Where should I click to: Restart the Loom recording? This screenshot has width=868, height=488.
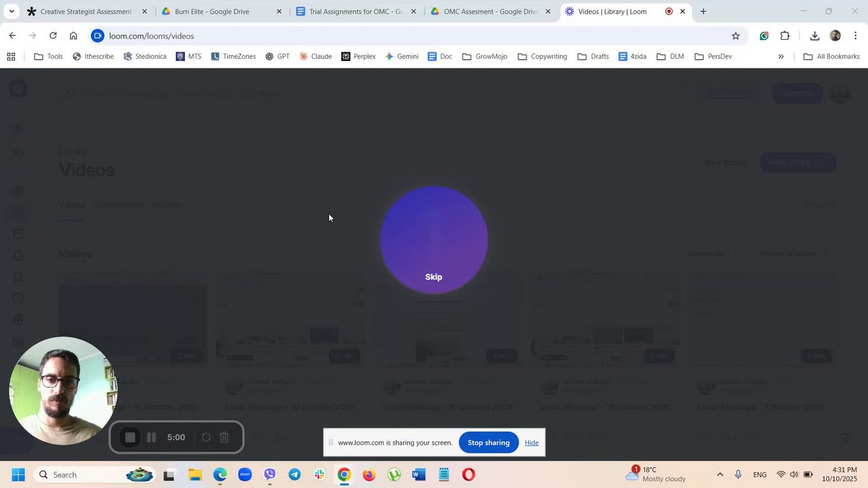point(206,437)
